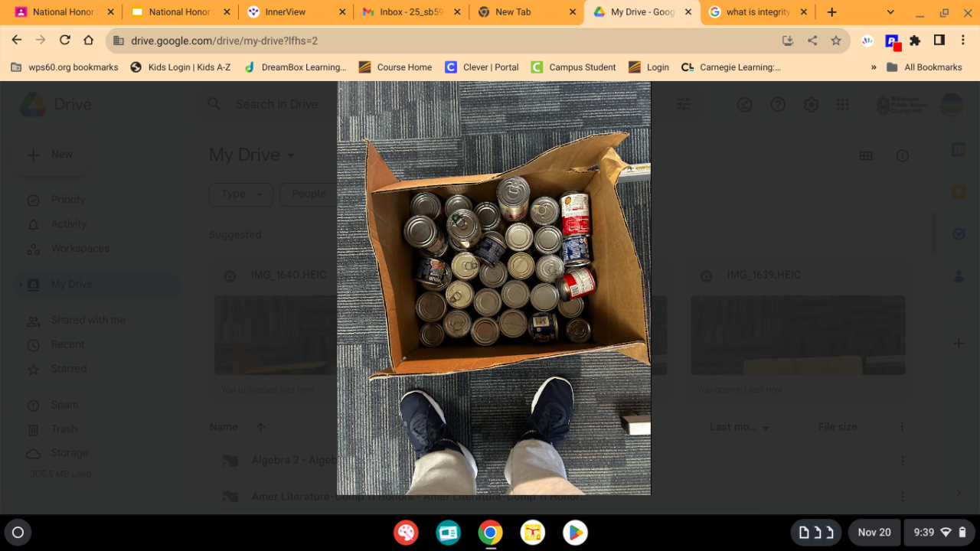Viewport: 980px width, 551px height.
Task: Open more options for the Algebra 2 row
Action: tap(903, 461)
